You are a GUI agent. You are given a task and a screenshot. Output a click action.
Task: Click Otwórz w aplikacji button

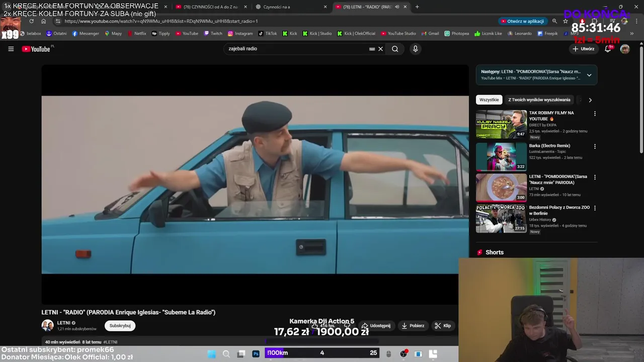(x=522, y=21)
